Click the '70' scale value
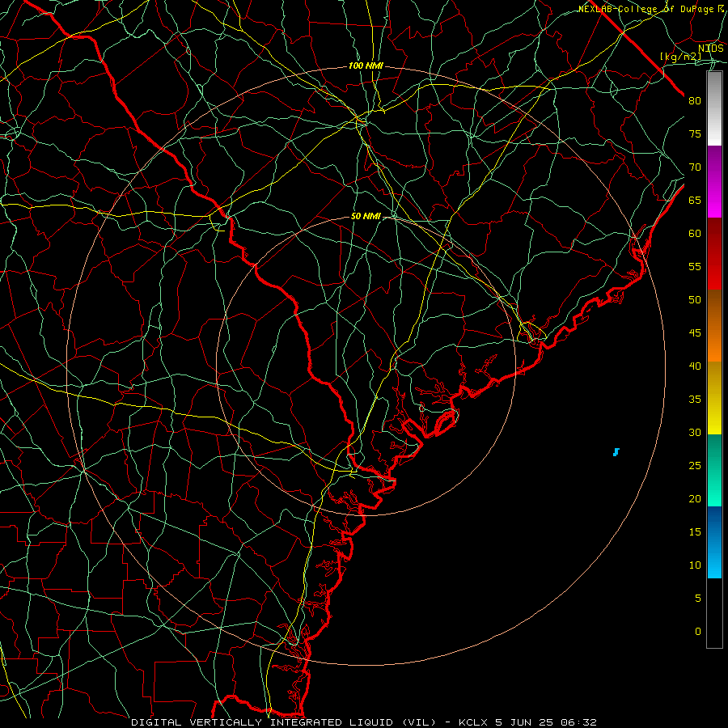 (x=695, y=167)
